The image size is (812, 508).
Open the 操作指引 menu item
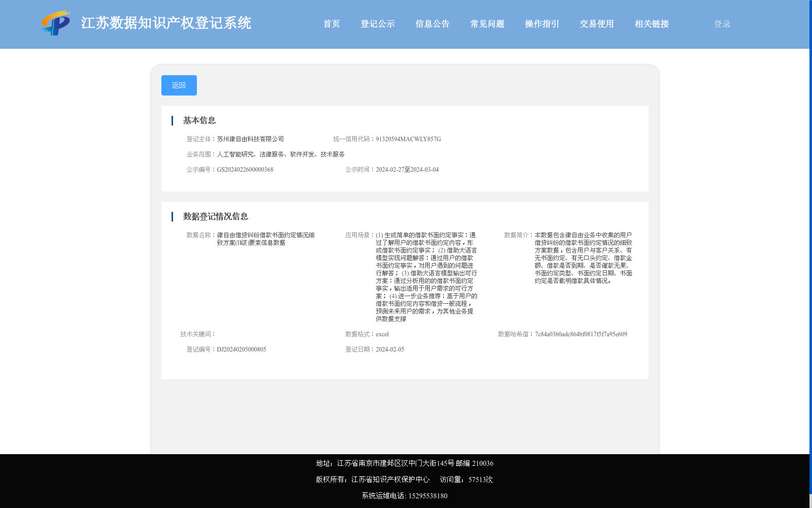(542, 24)
